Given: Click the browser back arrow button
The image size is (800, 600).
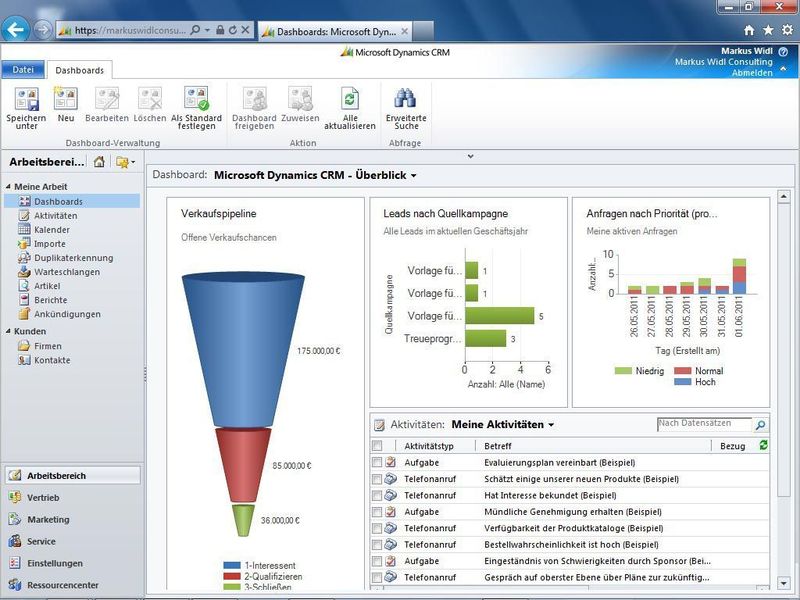Looking at the screenshot, I should pos(15,30).
